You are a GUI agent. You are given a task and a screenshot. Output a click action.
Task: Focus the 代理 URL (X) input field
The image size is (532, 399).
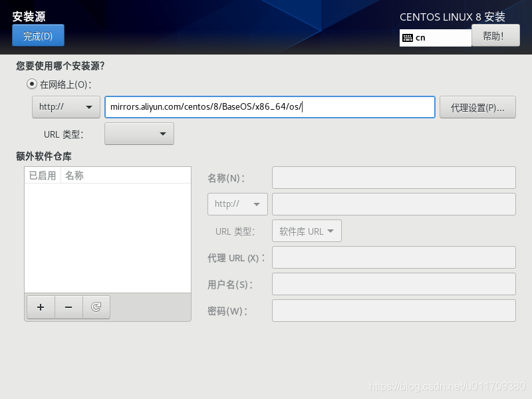click(x=394, y=257)
